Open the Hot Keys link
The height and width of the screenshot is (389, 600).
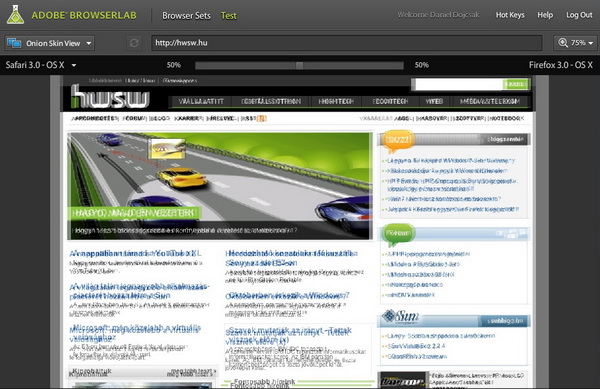pos(510,15)
